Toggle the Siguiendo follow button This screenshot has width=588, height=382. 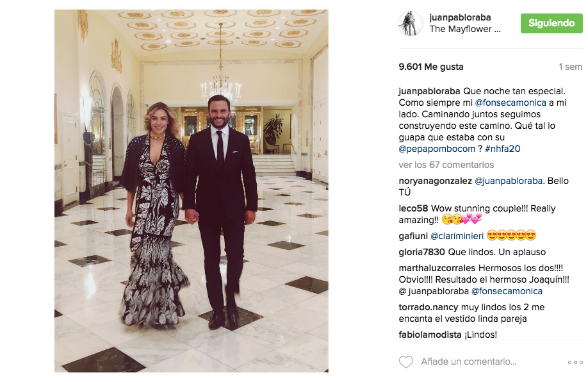click(551, 23)
